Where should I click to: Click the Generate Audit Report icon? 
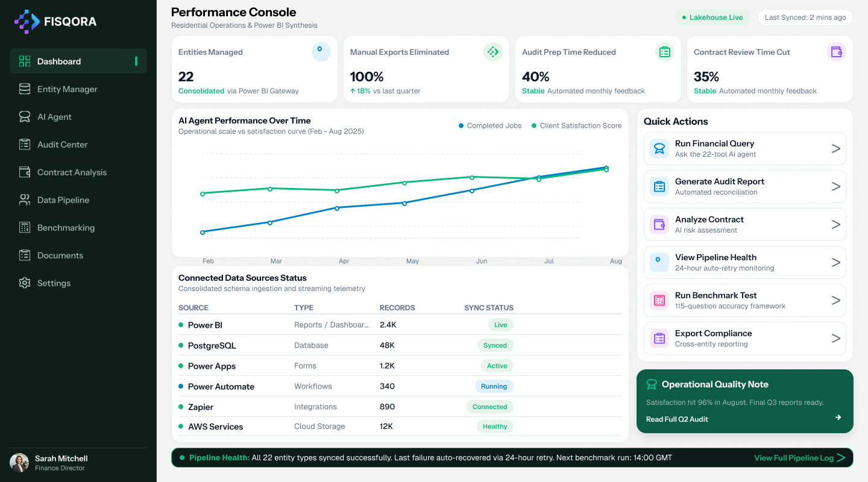click(x=659, y=187)
